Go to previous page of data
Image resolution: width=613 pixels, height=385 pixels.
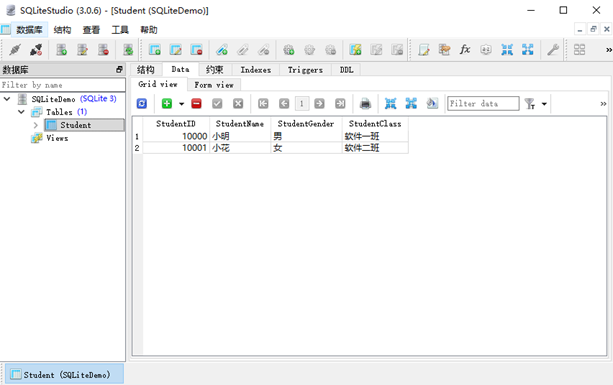pyautogui.click(x=284, y=104)
